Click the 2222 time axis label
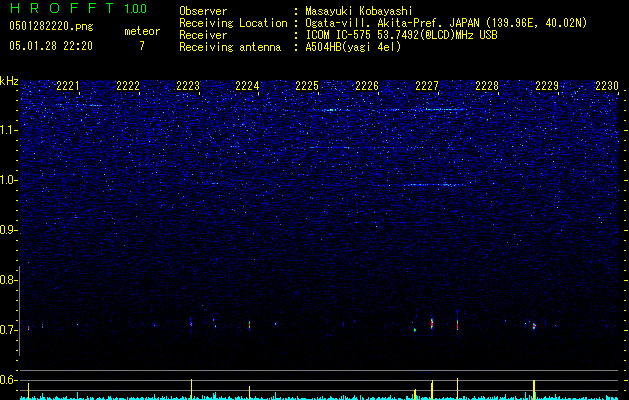 128,86
